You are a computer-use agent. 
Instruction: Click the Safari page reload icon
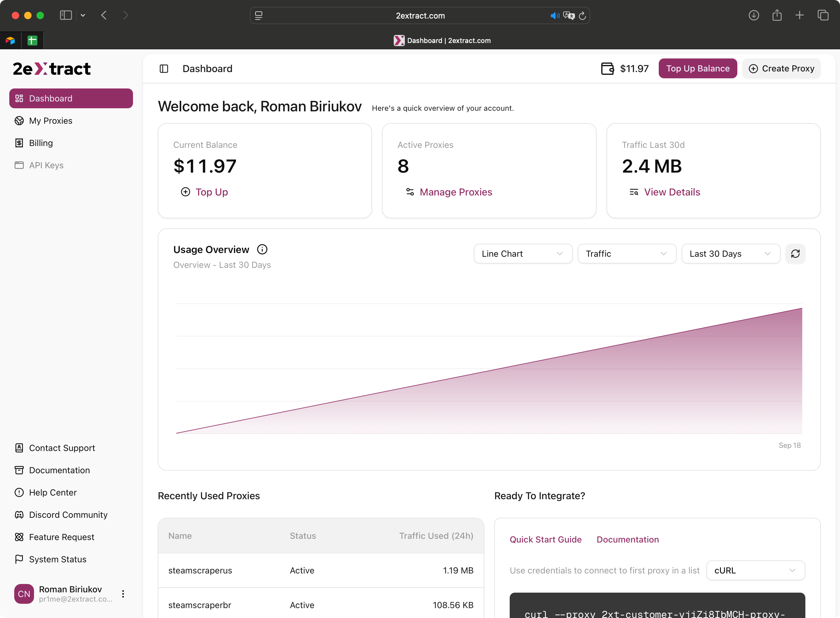[582, 16]
